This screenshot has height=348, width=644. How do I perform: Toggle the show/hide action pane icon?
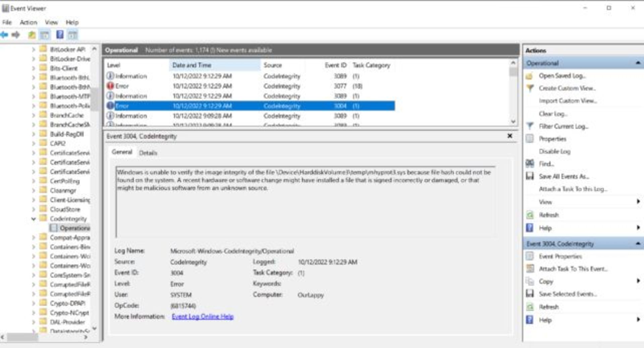click(72, 35)
